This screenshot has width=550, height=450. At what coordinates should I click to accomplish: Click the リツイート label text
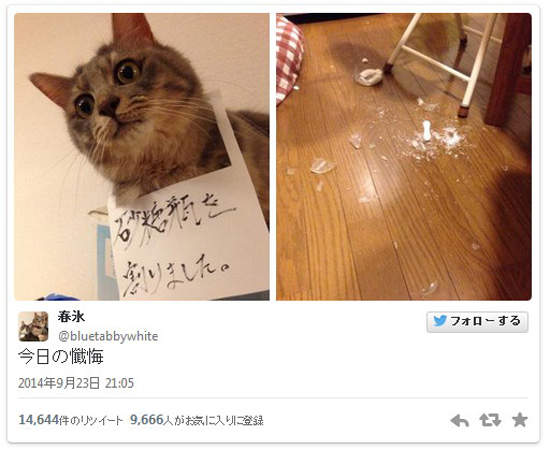pos(102,421)
